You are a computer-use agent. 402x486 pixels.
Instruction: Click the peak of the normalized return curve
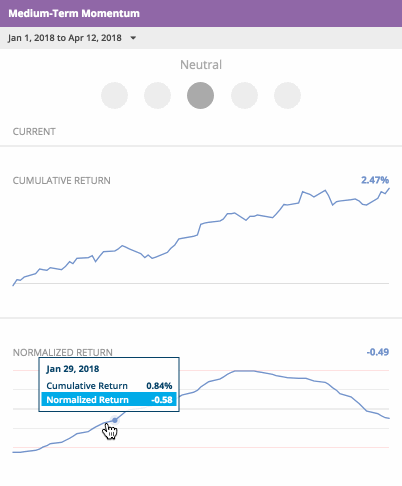click(x=244, y=371)
